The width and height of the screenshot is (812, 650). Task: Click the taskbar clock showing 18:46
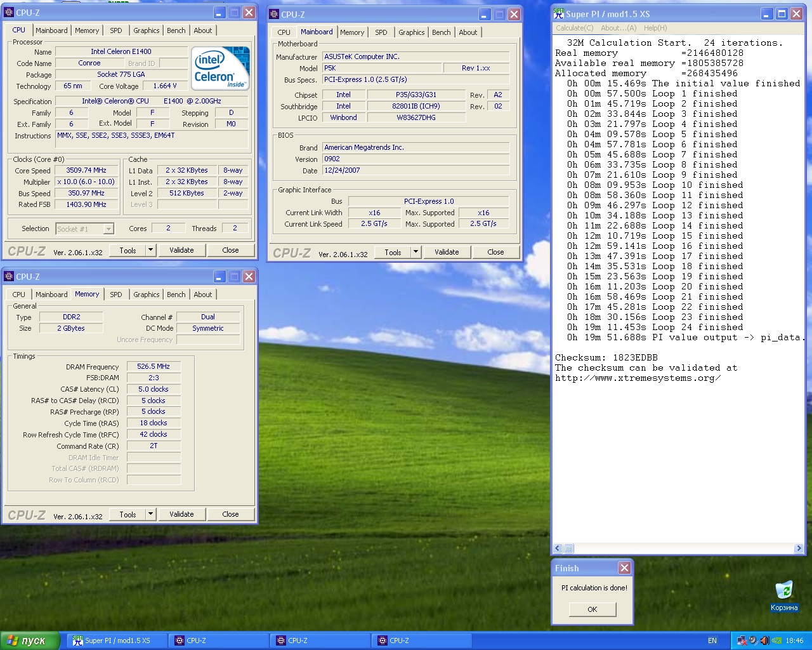(794, 640)
